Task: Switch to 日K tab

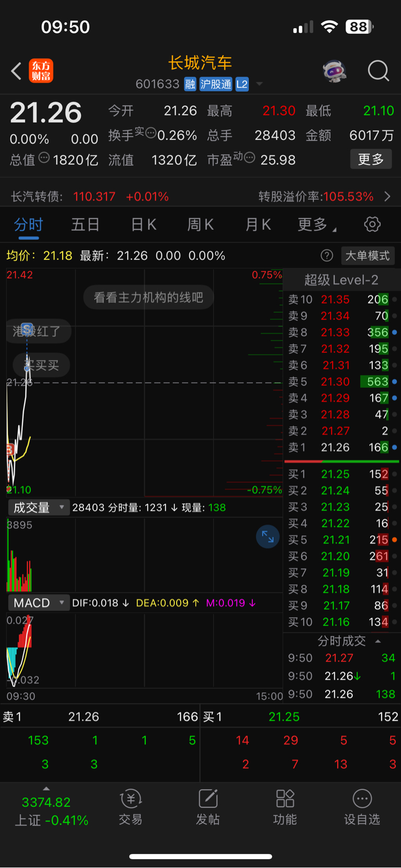Action: point(144,224)
